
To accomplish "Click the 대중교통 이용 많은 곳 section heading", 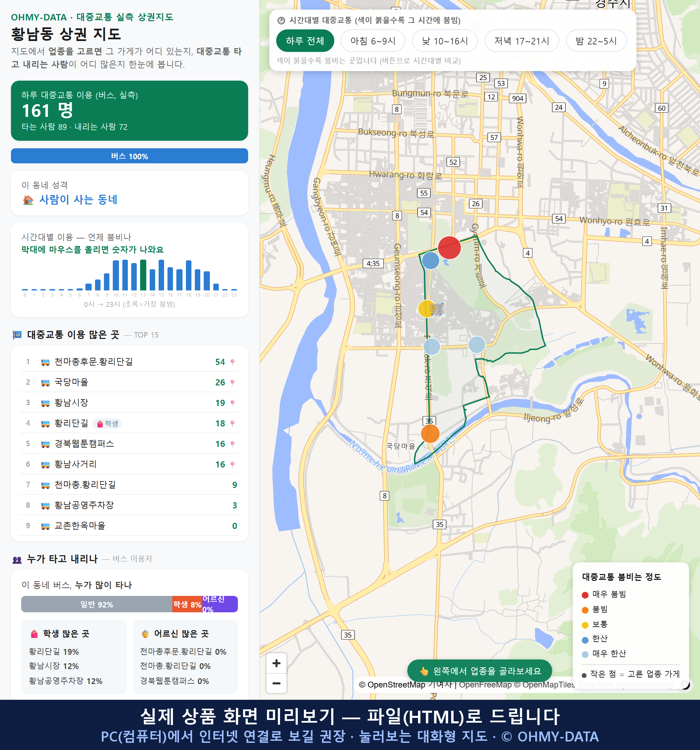I will (x=73, y=335).
